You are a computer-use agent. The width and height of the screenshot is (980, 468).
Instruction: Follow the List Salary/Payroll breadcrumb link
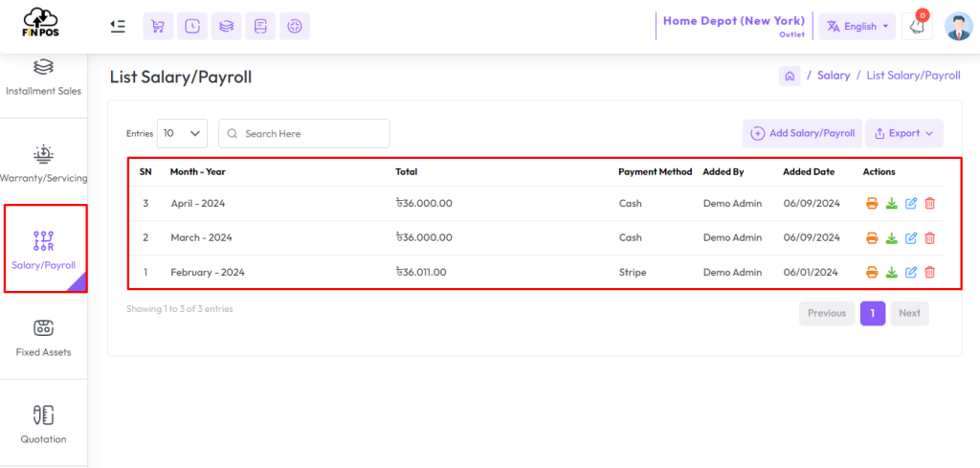click(x=913, y=76)
